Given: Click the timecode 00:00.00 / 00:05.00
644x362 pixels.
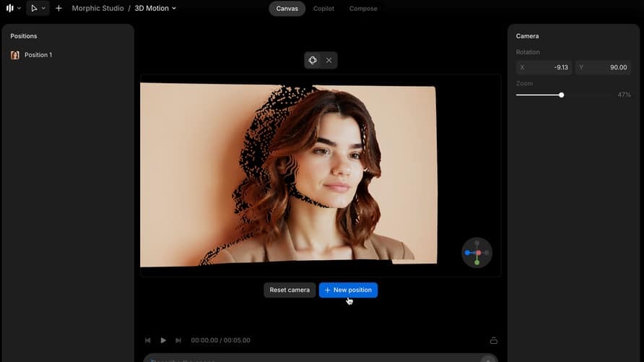Looking at the screenshot, I should (x=220, y=340).
